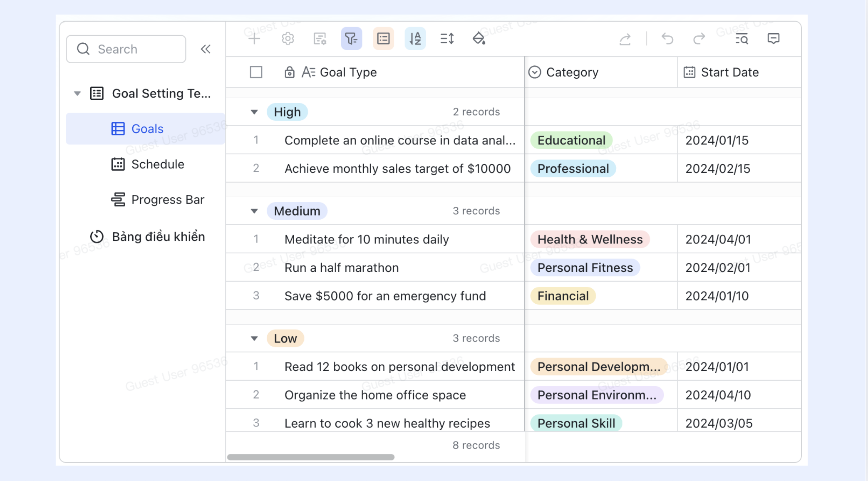Click the Category column header label

coord(572,72)
